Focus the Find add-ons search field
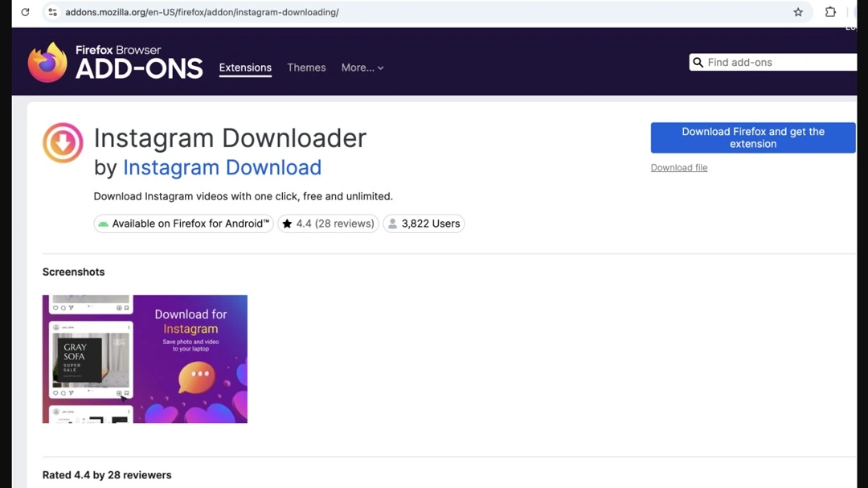The height and width of the screenshot is (488, 868). click(x=776, y=63)
